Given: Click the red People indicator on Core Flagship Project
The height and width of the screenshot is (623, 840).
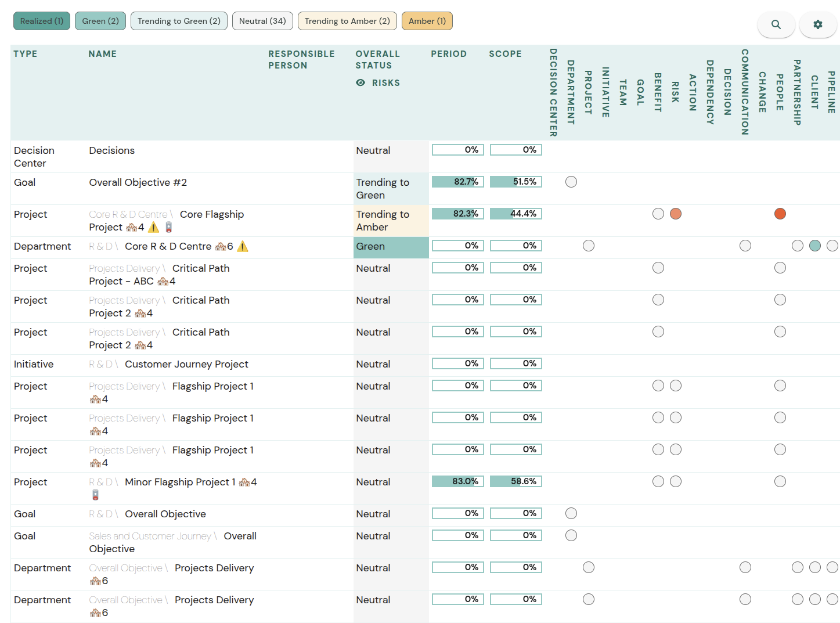Looking at the screenshot, I should point(780,214).
